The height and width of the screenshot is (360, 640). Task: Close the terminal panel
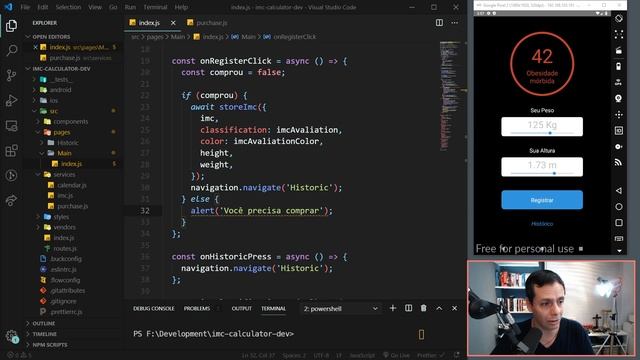click(x=454, y=308)
